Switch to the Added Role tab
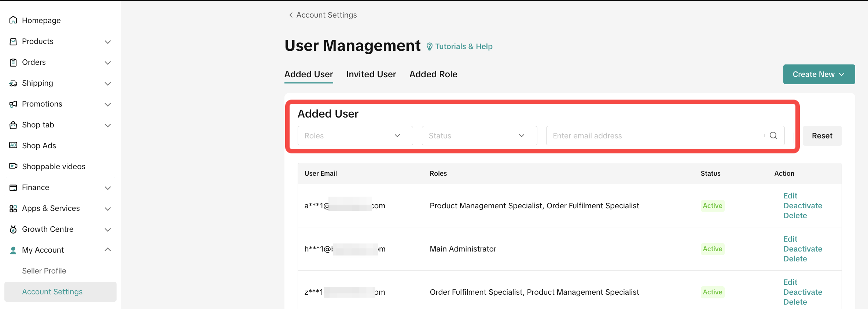This screenshot has height=309, width=868. pos(433,74)
